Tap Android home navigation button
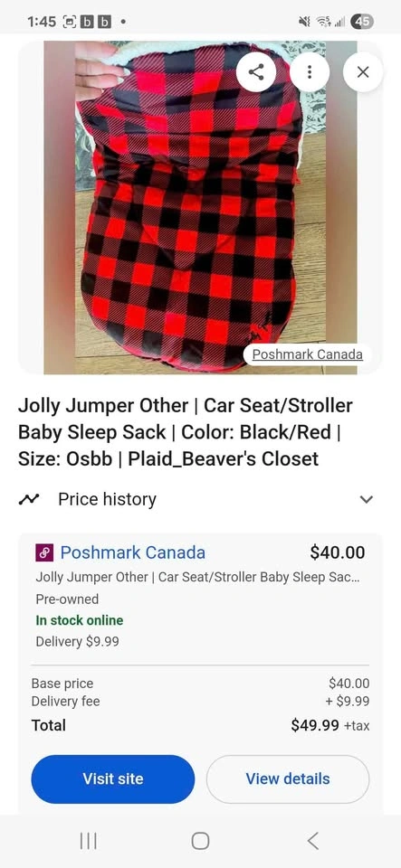 click(201, 841)
